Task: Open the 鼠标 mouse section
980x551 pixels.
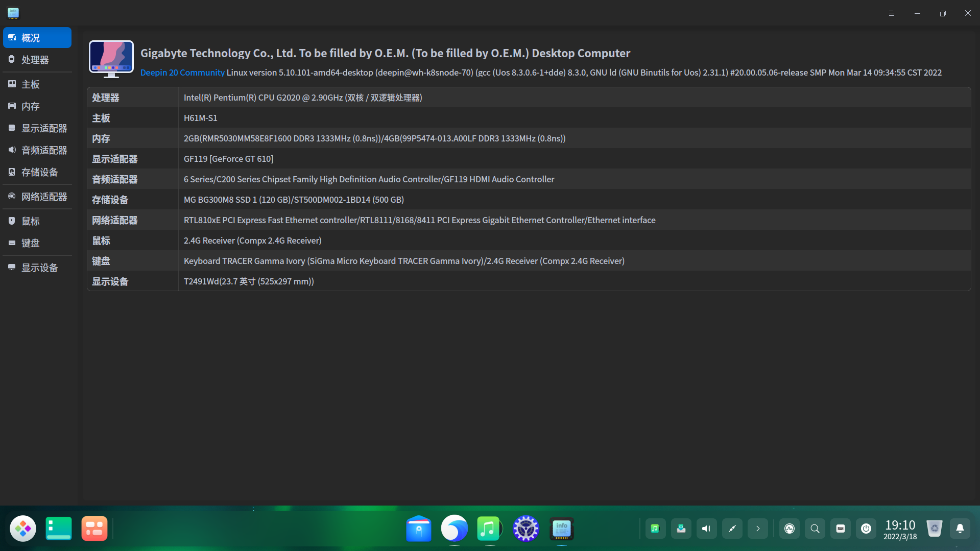Action: point(37,221)
